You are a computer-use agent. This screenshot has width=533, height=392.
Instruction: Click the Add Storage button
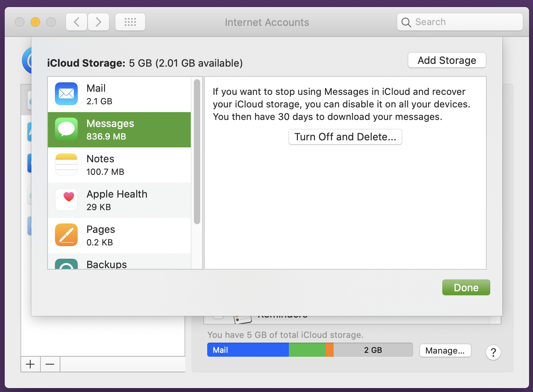447,60
